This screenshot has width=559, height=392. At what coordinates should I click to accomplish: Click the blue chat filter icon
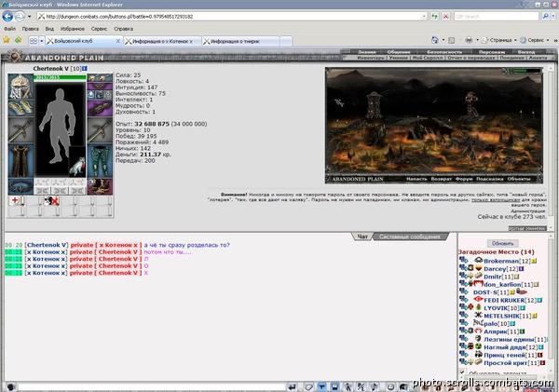pyautogui.click(x=321, y=386)
